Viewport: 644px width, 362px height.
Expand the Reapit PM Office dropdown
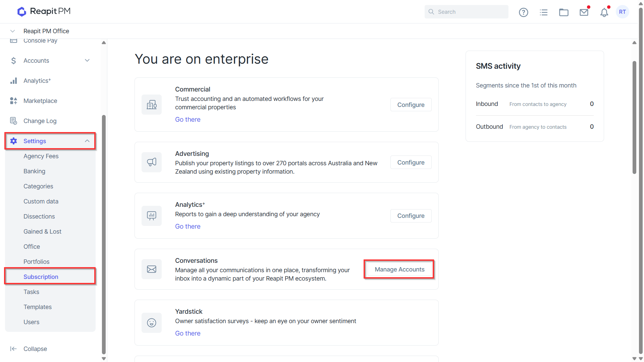point(12,31)
